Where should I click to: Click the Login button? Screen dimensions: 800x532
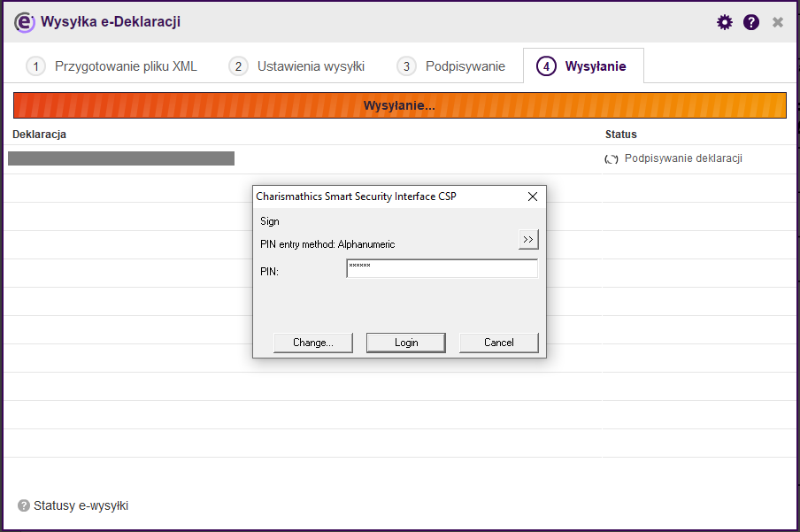click(406, 343)
